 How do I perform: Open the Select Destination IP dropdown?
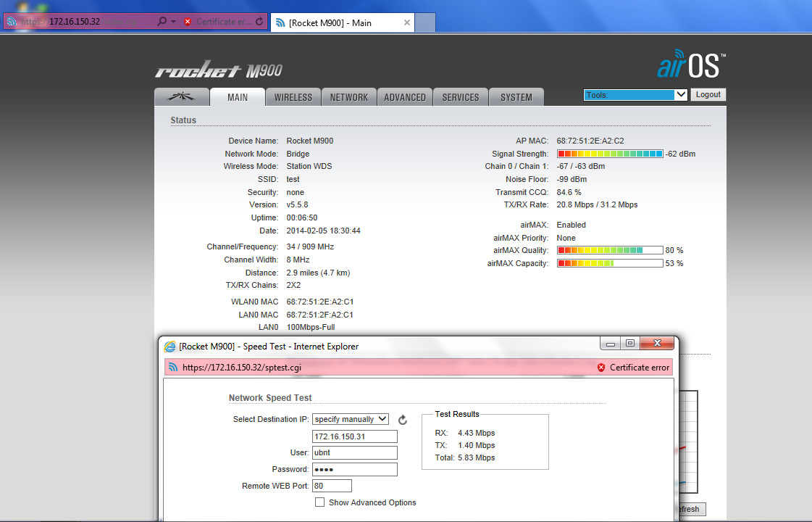[351, 419]
